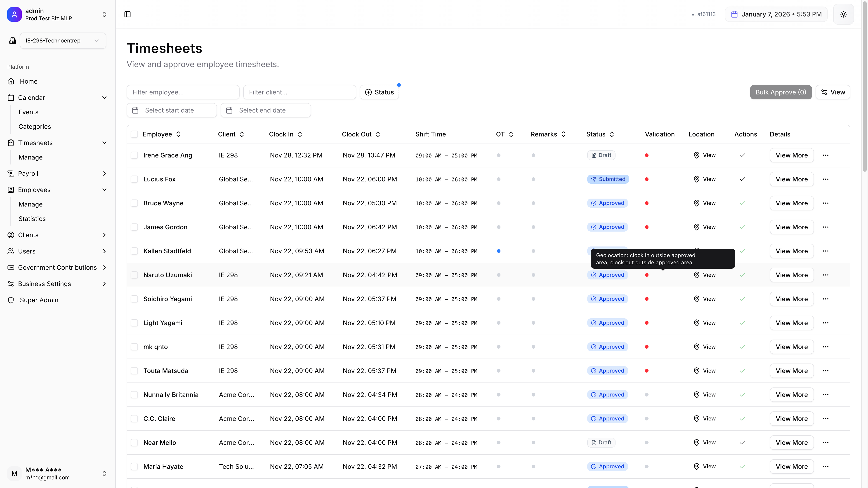Viewport: 868px width, 488px height.
Task: Toggle light/dark theme with the sun icon
Action: click(x=843, y=14)
